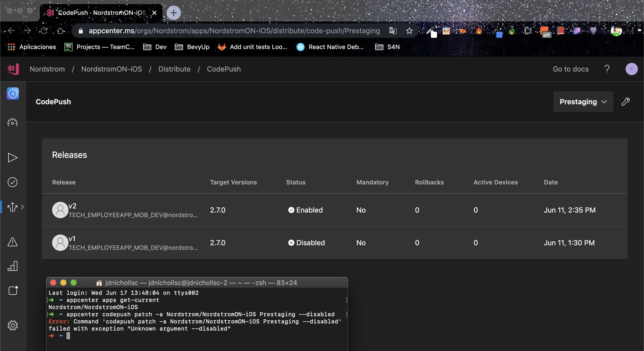This screenshot has height=351, width=644.
Task: Expand the Distribute sidebar section chevron
Action: click(x=23, y=207)
